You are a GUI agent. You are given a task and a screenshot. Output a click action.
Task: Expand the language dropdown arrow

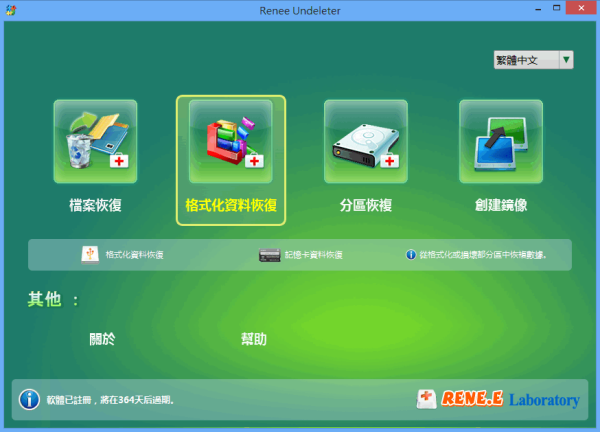(566, 60)
